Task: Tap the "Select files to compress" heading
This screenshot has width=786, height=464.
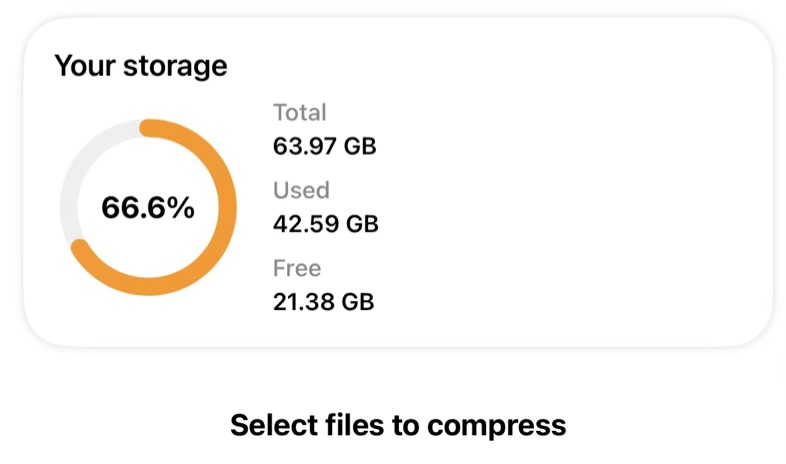Action: 398,425
